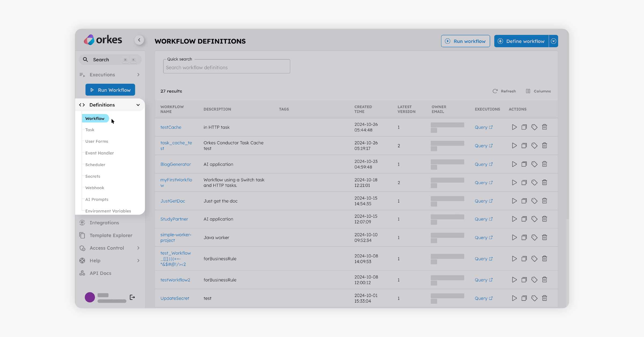Image resolution: width=644 pixels, height=337 pixels.
Task: Click the task_cache_test workflow name
Action: [x=176, y=146]
